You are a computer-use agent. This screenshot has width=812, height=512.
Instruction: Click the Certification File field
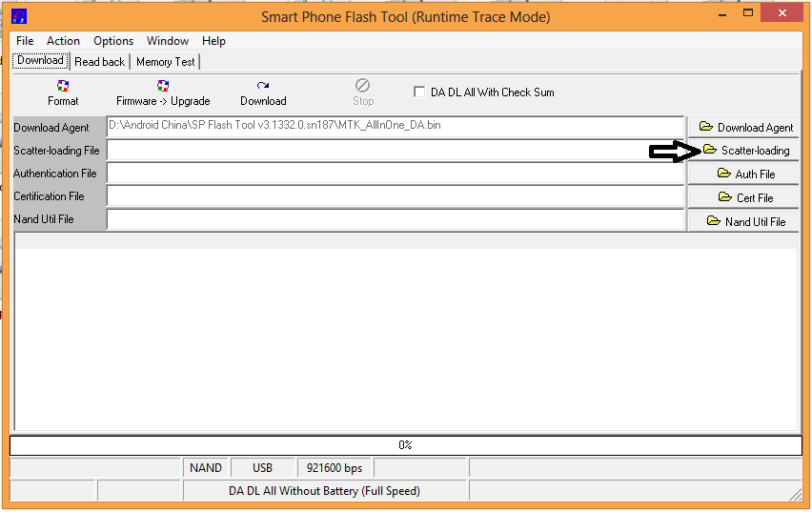click(x=396, y=196)
